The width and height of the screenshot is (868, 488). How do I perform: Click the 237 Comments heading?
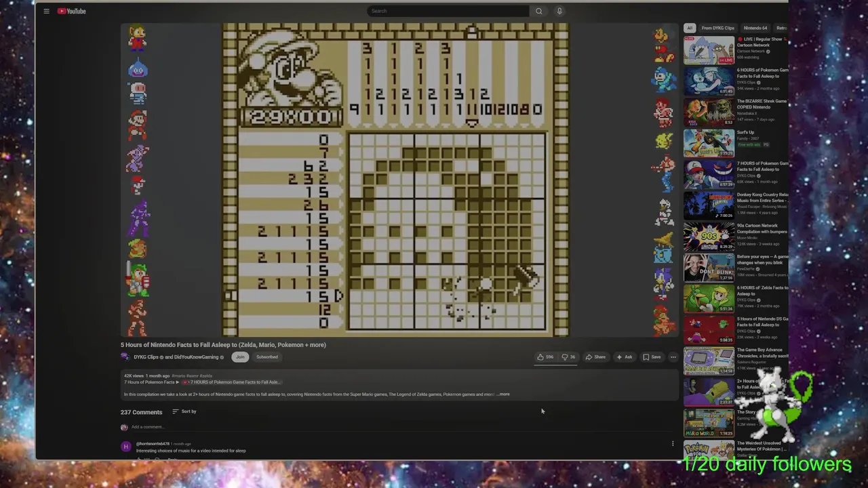click(x=141, y=412)
